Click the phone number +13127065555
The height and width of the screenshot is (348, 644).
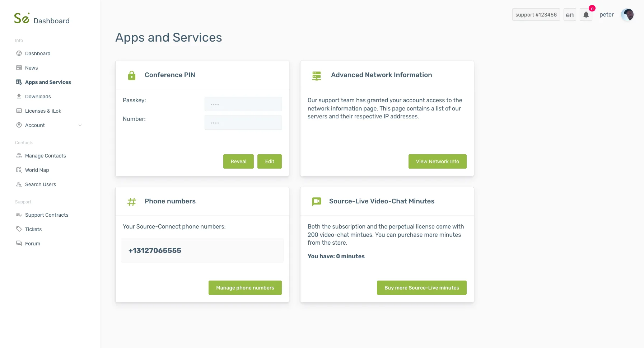pos(155,250)
